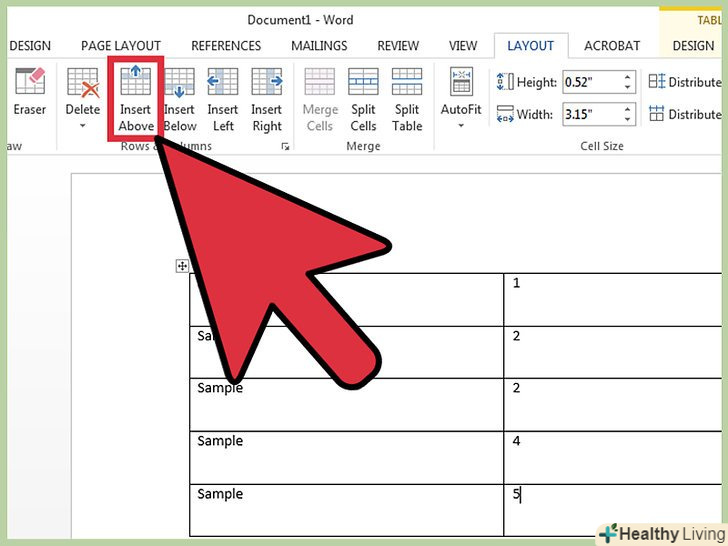Click Distribute Columns button

(685, 114)
